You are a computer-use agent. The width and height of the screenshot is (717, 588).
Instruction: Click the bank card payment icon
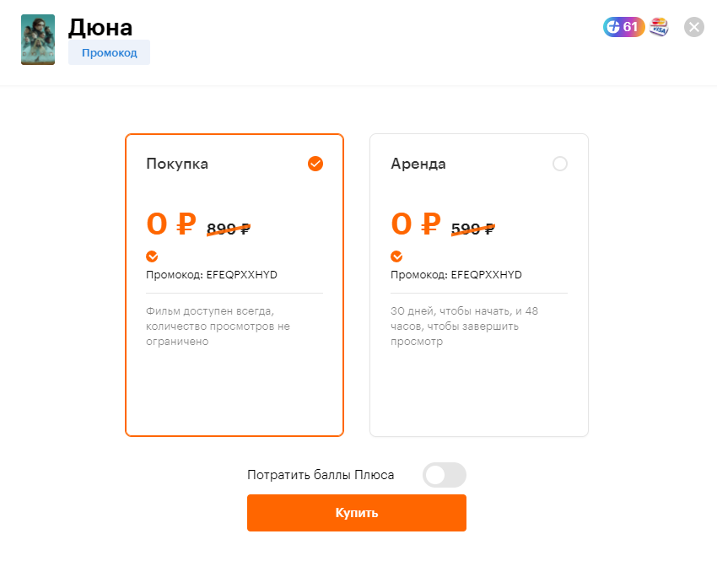pos(659,27)
